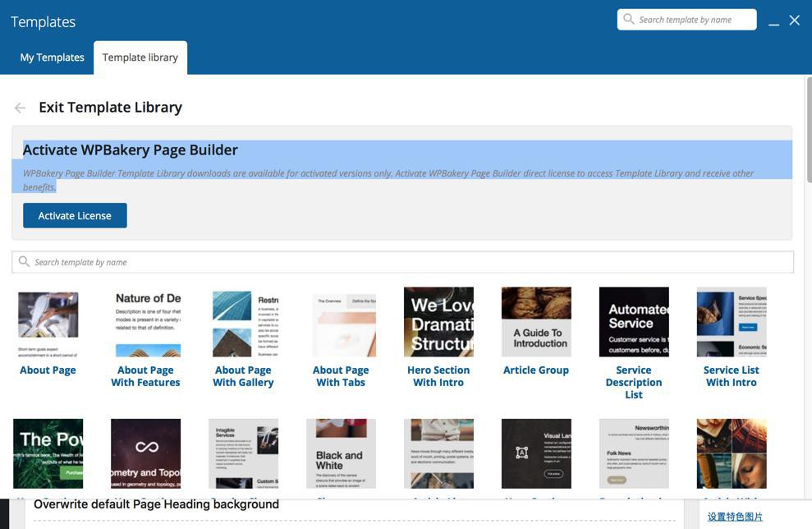Click Article Group title link
Image resolution: width=812 pixels, height=529 pixels.
click(x=536, y=370)
